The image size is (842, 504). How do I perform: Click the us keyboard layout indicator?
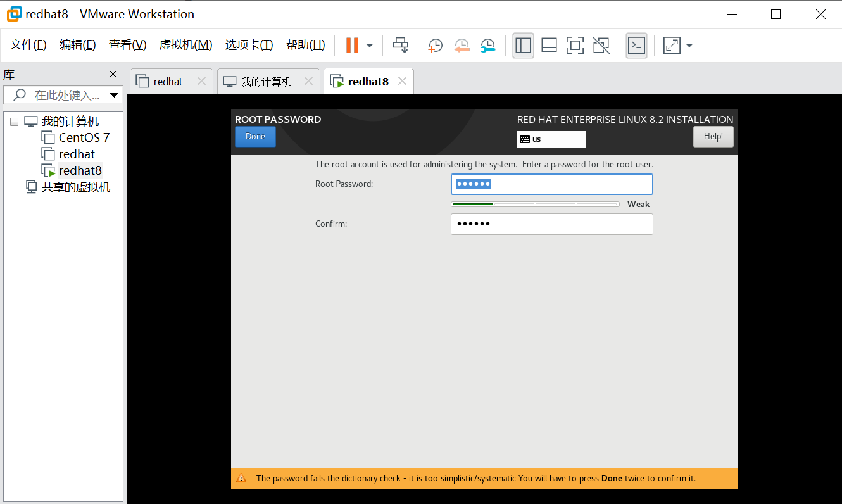point(551,139)
